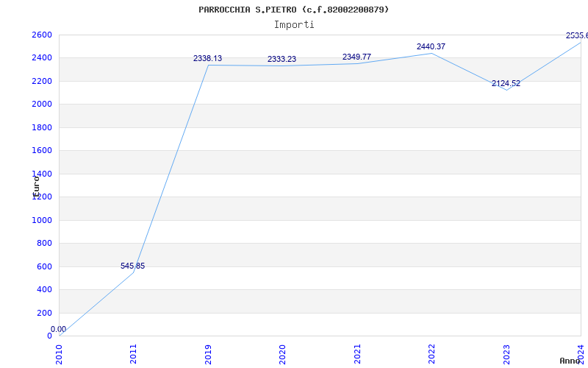Select the x-axis year 2010
This screenshot has width=588, height=368.
tap(59, 354)
